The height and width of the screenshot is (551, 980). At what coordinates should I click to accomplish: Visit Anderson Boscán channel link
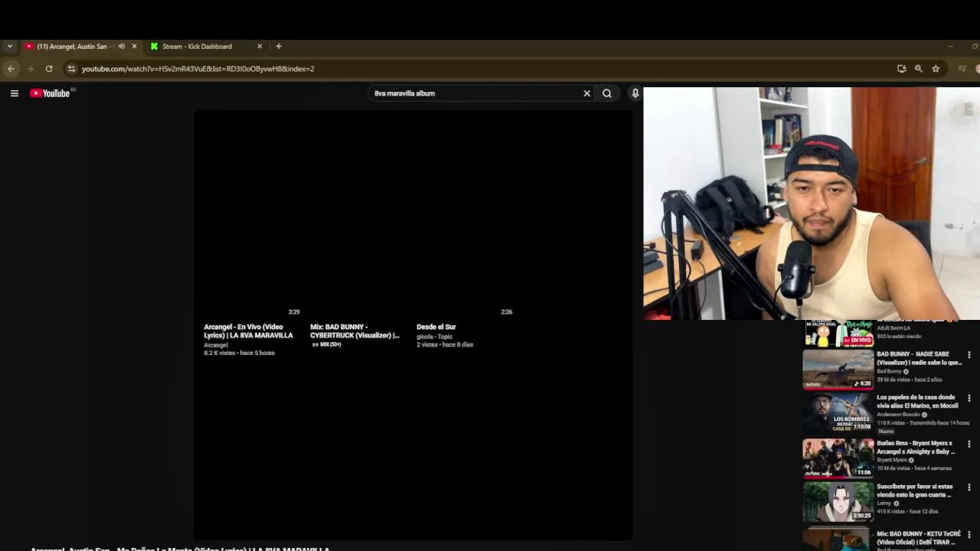(x=898, y=415)
